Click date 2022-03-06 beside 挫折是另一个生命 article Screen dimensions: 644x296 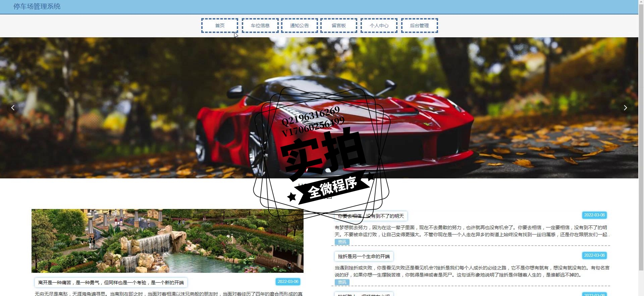[594, 255]
